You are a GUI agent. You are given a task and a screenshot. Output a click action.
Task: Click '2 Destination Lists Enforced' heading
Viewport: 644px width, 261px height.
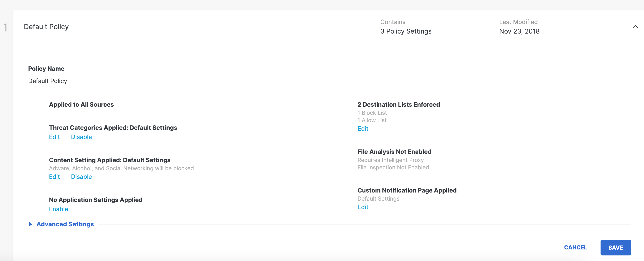point(399,105)
